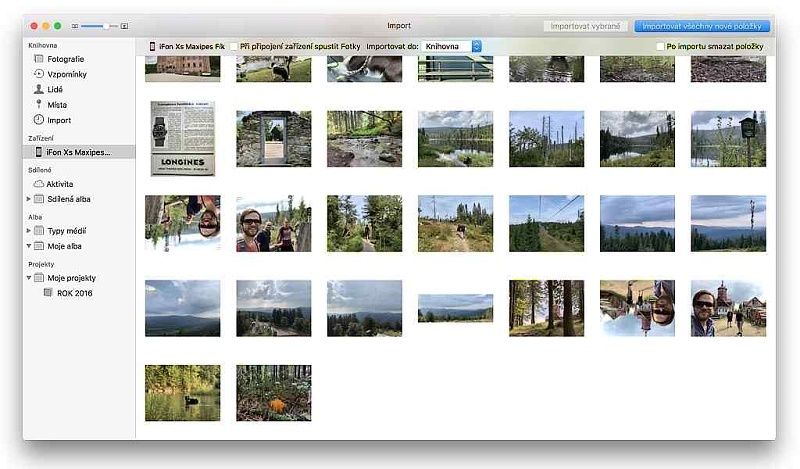Click the large thumbnails icon beside zoom slider
800x469 pixels.
[x=124, y=26]
